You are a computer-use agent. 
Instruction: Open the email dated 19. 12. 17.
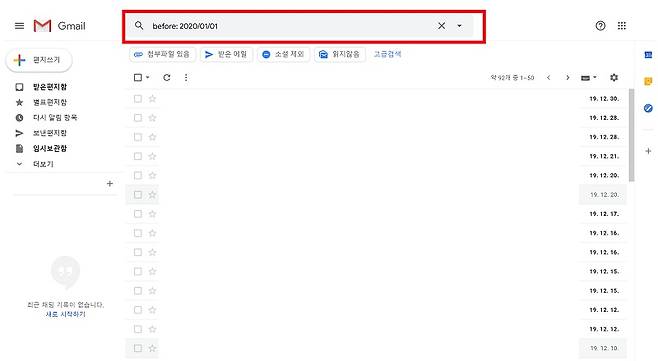point(376,214)
